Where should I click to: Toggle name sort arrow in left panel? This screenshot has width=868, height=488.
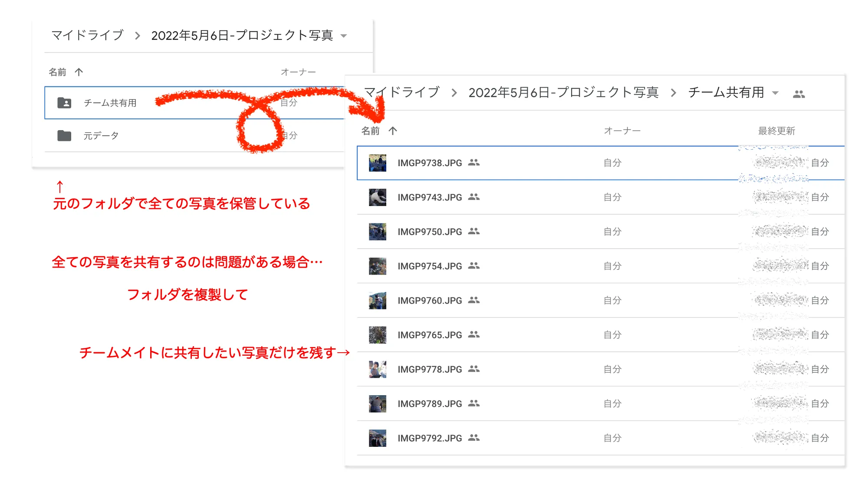pyautogui.click(x=79, y=72)
